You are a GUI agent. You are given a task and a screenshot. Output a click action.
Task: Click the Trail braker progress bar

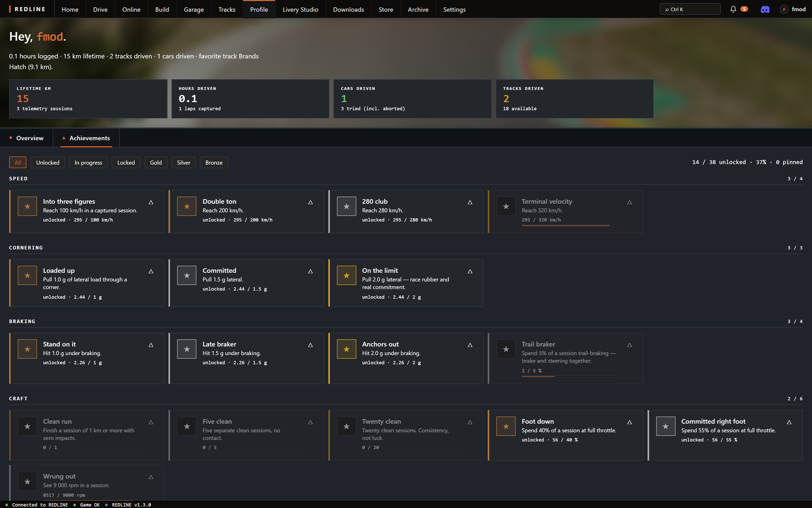(569, 376)
